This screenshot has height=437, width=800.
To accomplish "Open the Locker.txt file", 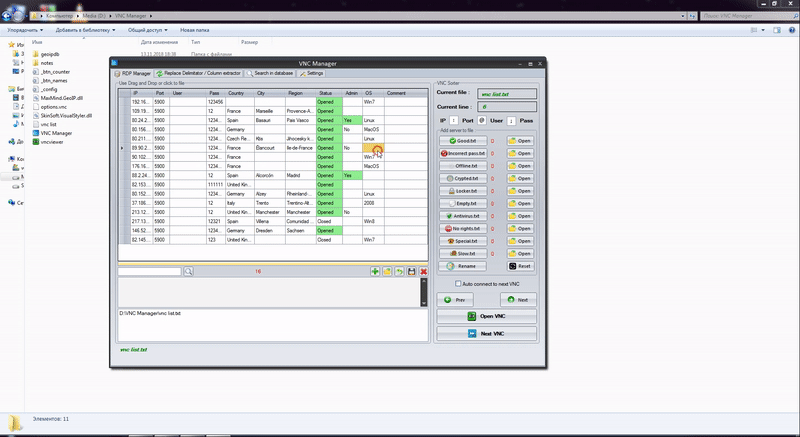I will pos(520,191).
